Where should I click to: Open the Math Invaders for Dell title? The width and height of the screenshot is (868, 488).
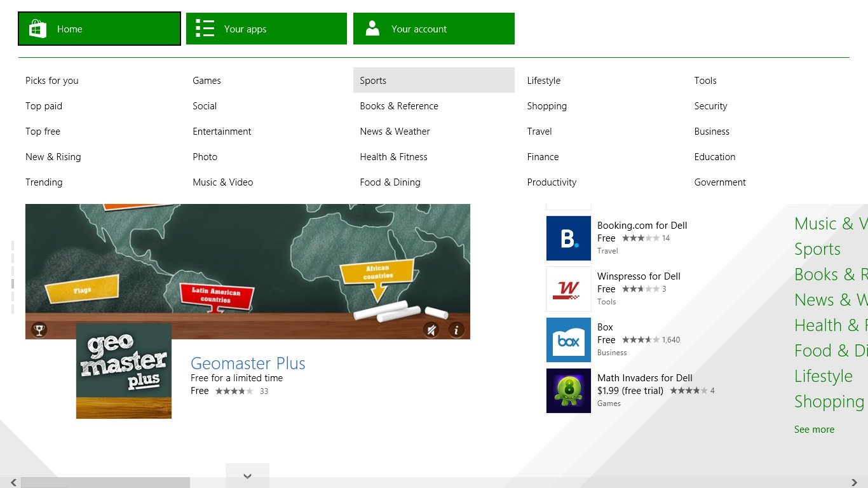(x=644, y=378)
